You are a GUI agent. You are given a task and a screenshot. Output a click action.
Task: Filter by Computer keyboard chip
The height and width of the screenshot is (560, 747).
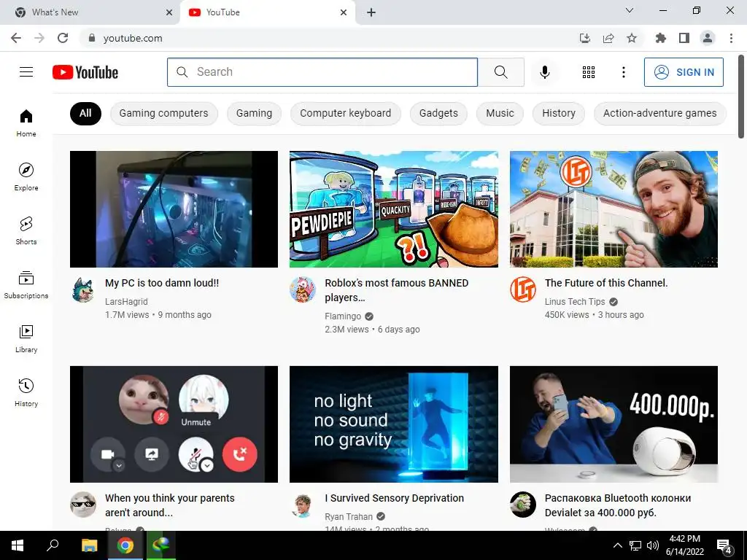coord(345,113)
